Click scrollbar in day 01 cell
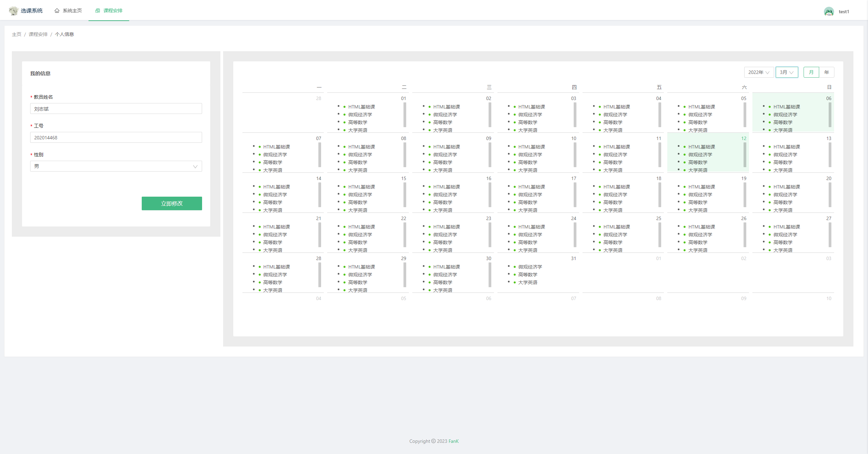This screenshot has width=868, height=454. pyautogui.click(x=405, y=115)
